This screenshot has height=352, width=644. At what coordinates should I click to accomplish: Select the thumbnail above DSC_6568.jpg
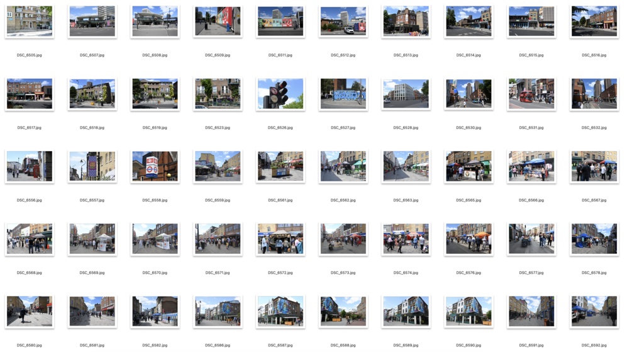click(29, 239)
